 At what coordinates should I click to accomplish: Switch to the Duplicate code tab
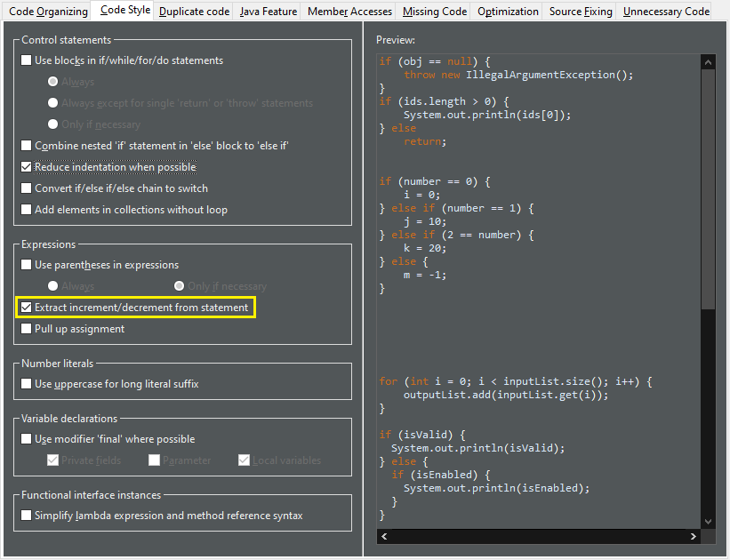coord(194,12)
